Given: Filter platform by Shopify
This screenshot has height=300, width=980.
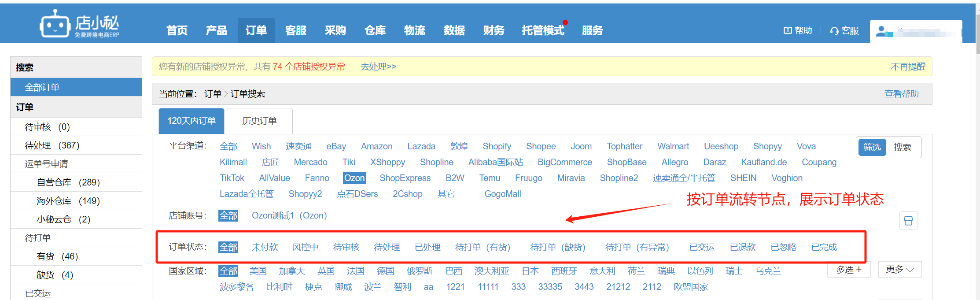Looking at the screenshot, I should (x=497, y=146).
